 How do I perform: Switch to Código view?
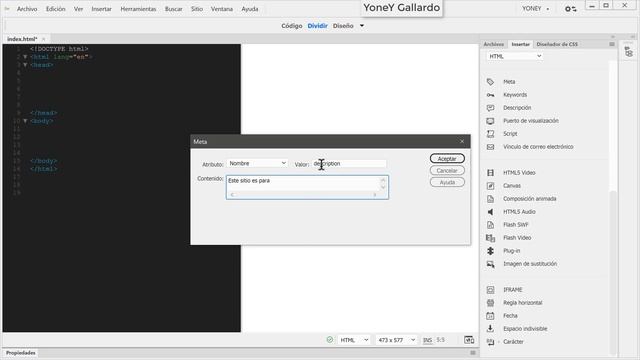pos(291,26)
